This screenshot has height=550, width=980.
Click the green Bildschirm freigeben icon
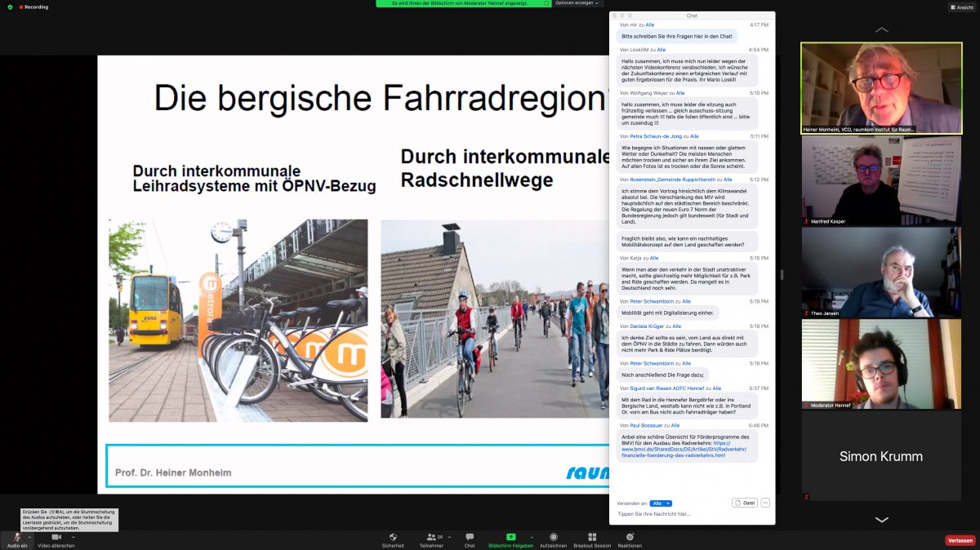(510, 537)
